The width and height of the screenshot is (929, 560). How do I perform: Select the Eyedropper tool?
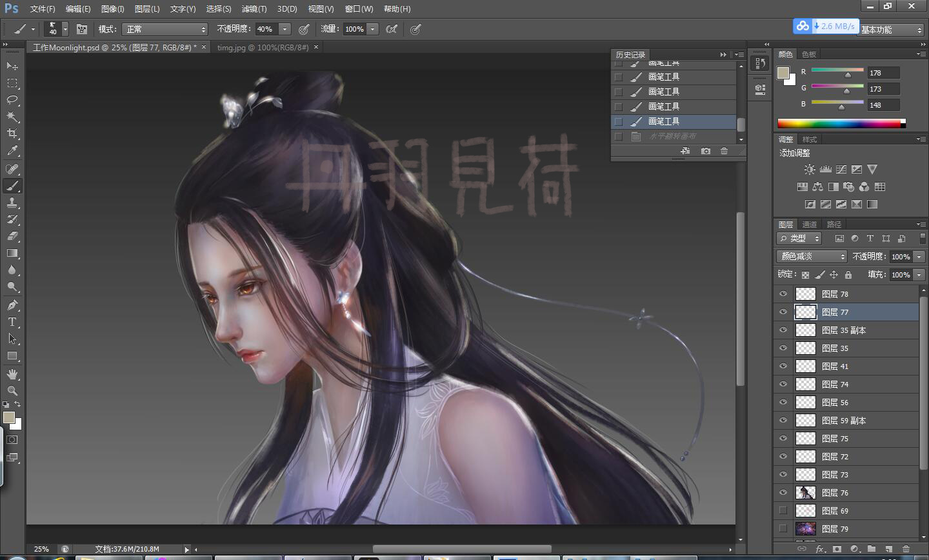[x=12, y=151]
